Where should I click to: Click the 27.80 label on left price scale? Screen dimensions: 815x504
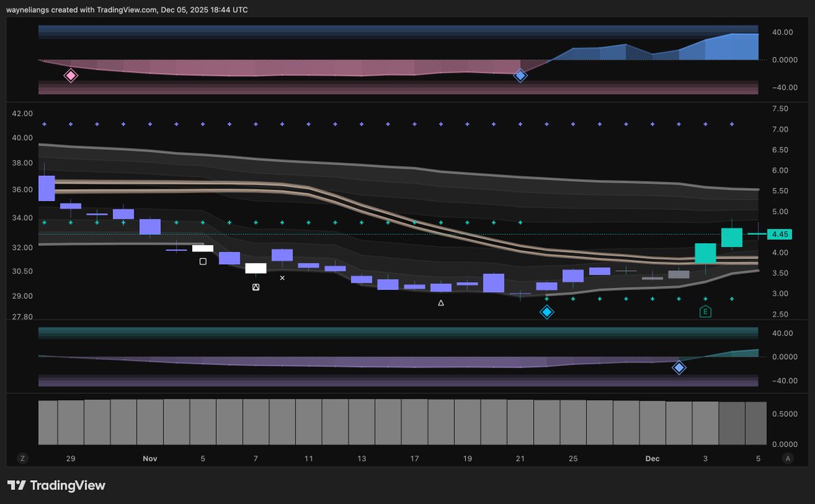pyautogui.click(x=23, y=317)
